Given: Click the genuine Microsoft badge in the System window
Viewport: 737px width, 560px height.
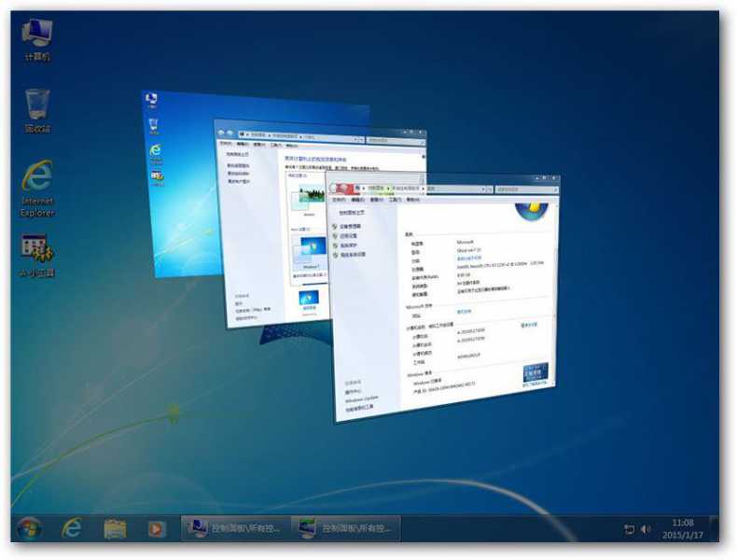Looking at the screenshot, I should [x=535, y=374].
